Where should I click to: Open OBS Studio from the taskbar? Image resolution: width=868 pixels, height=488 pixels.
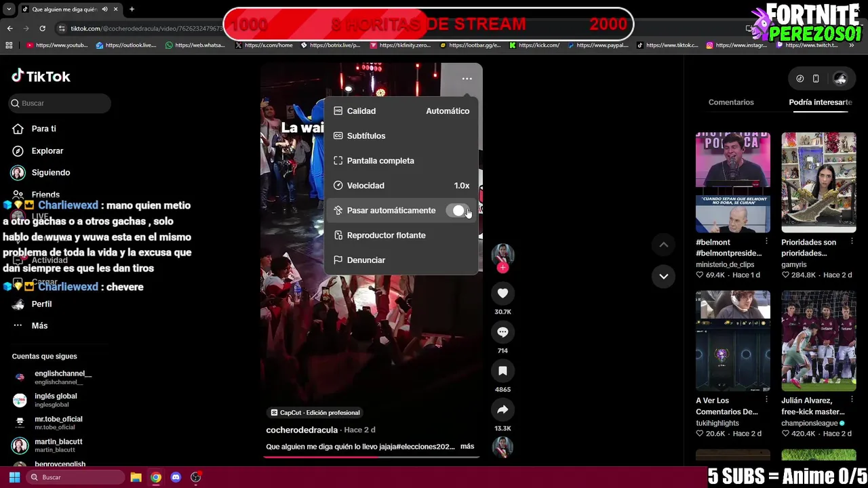pyautogui.click(x=196, y=477)
